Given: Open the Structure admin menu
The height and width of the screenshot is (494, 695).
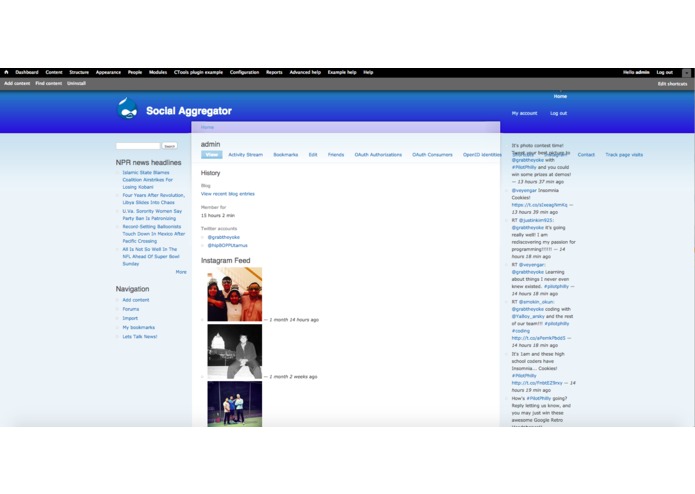Looking at the screenshot, I should pos(79,72).
